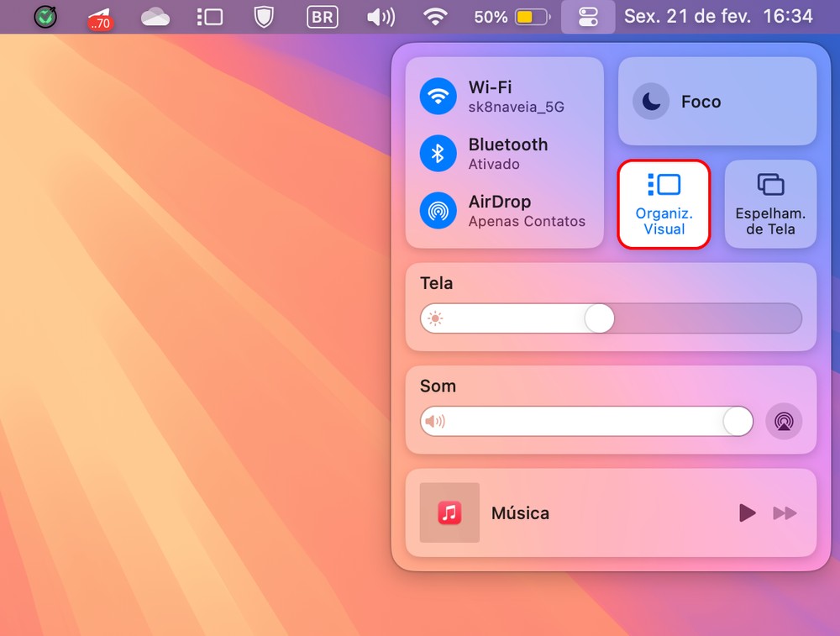
Task: Open Stage Manager menu bar icon
Action: (x=209, y=17)
